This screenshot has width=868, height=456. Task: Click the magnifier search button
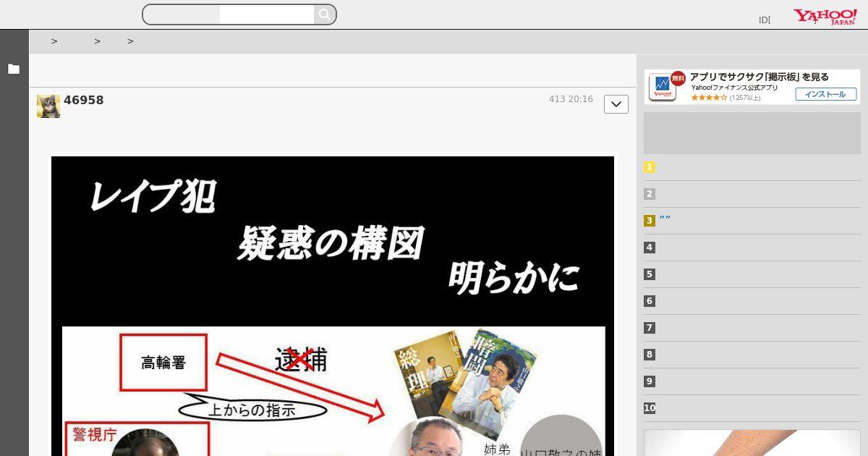tap(325, 14)
